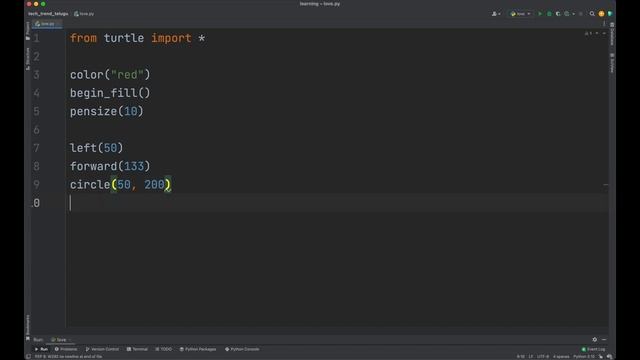This screenshot has height=360, width=640.
Task: Click the orange avatar updates icon
Action: click(601, 14)
